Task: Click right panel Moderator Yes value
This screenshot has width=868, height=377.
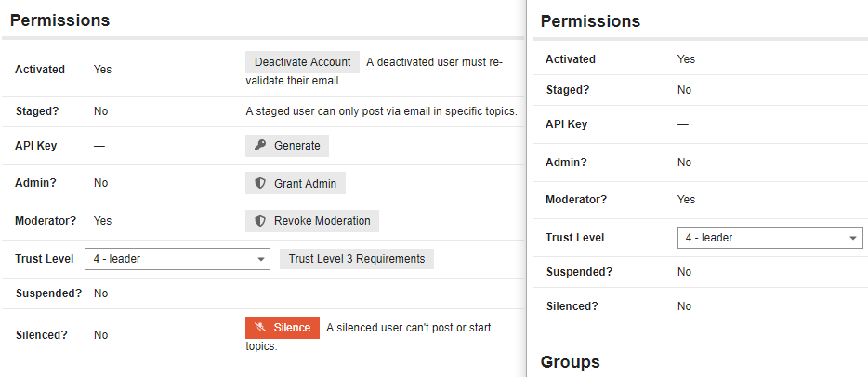Action: point(686,200)
